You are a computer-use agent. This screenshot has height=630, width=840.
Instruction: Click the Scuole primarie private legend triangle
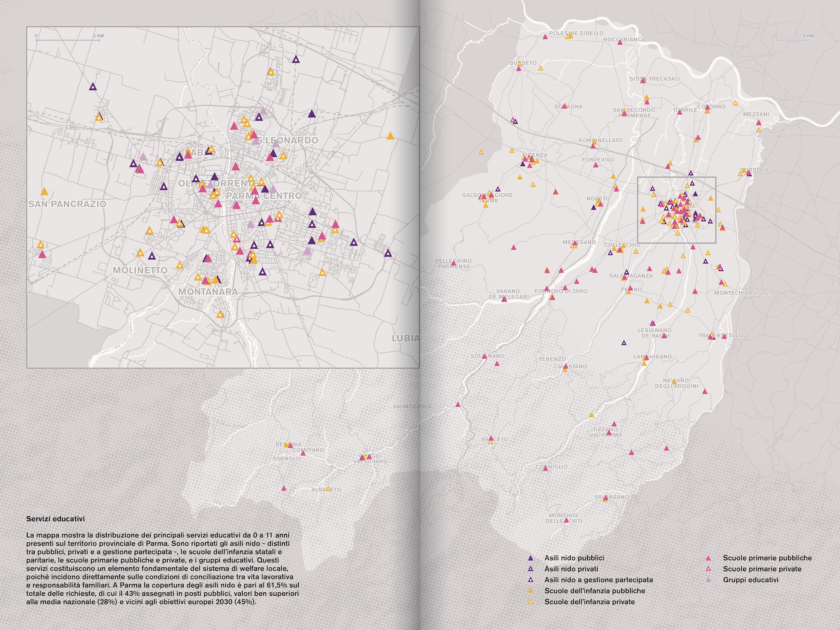[x=708, y=569]
